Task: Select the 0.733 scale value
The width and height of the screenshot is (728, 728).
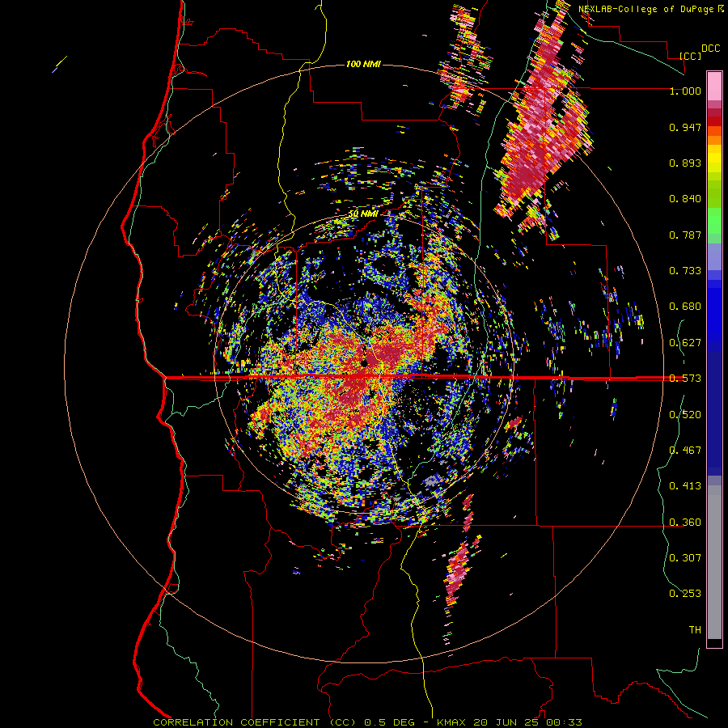Action: click(x=685, y=271)
